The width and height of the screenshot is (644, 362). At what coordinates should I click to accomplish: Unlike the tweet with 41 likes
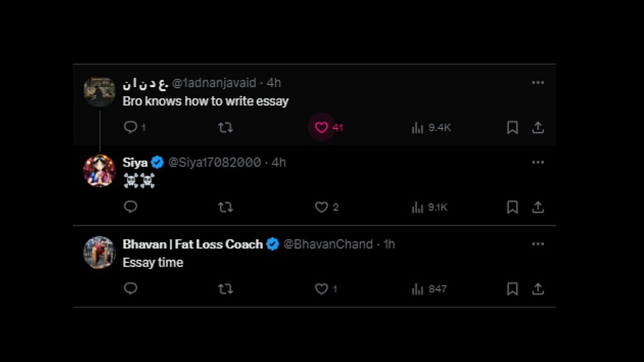[321, 128]
